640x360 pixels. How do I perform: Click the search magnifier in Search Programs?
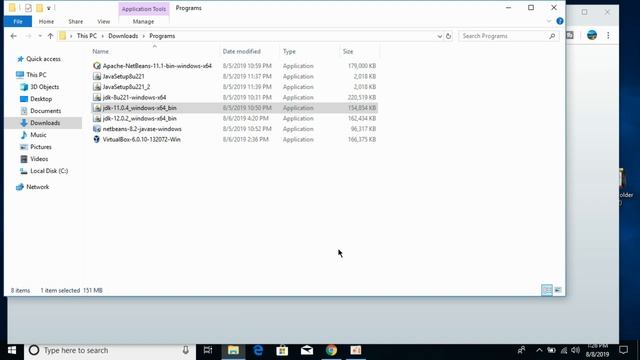(x=552, y=36)
